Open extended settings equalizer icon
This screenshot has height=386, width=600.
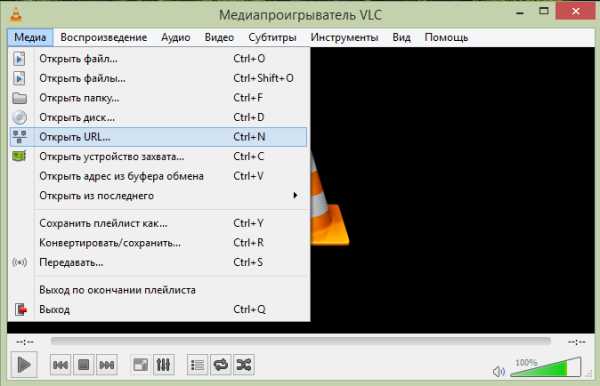pyautogui.click(x=163, y=365)
